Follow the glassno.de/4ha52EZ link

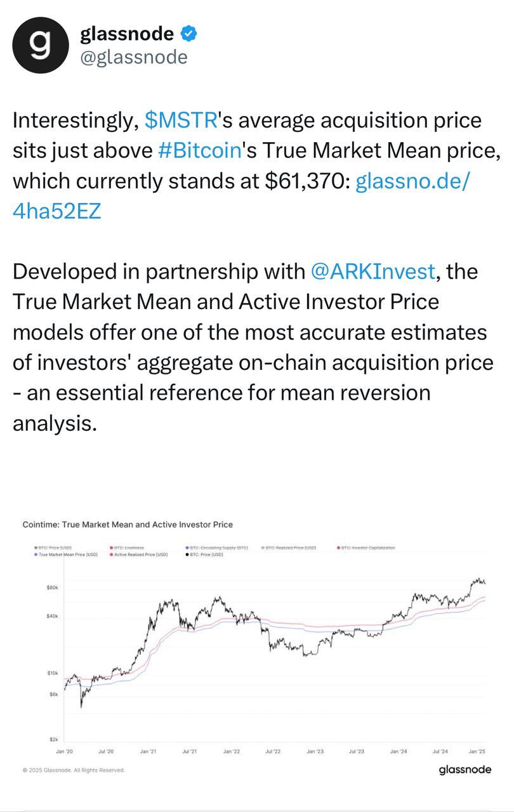241,195
